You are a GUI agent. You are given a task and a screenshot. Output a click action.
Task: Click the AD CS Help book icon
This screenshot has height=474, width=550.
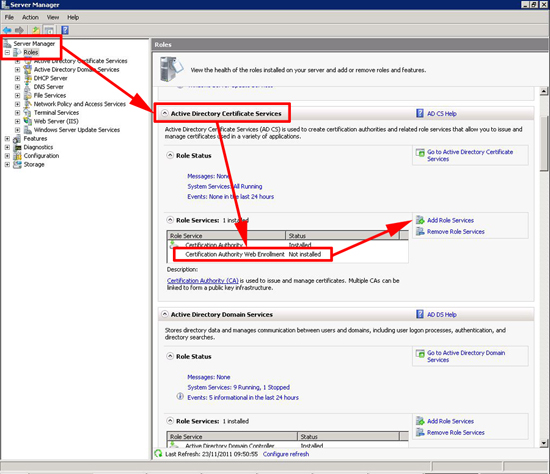click(x=420, y=113)
